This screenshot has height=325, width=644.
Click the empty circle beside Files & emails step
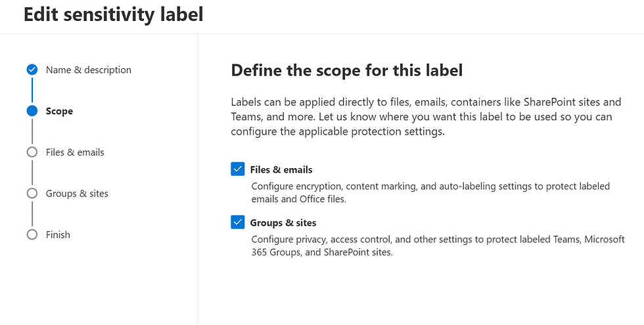coord(32,152)
